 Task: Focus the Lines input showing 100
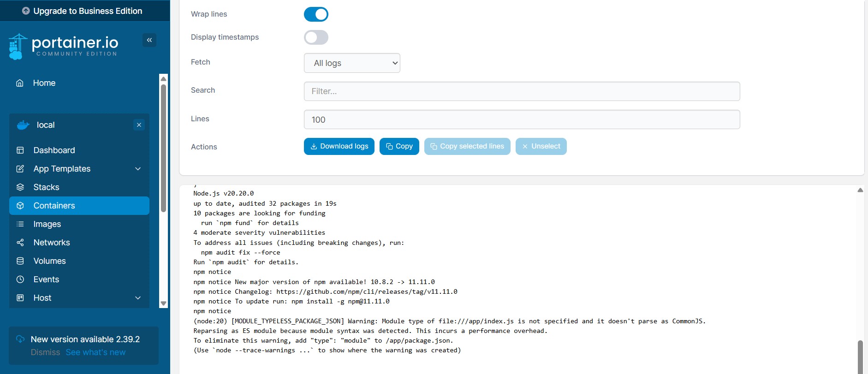(522, 119)
